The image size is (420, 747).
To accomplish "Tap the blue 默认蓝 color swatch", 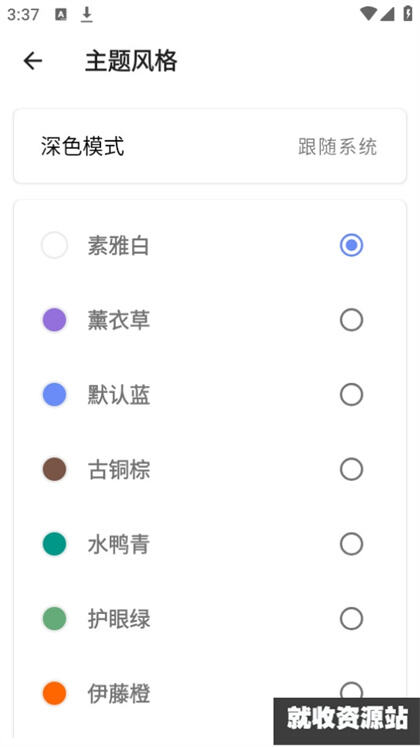I will click(x=54, y=394).
